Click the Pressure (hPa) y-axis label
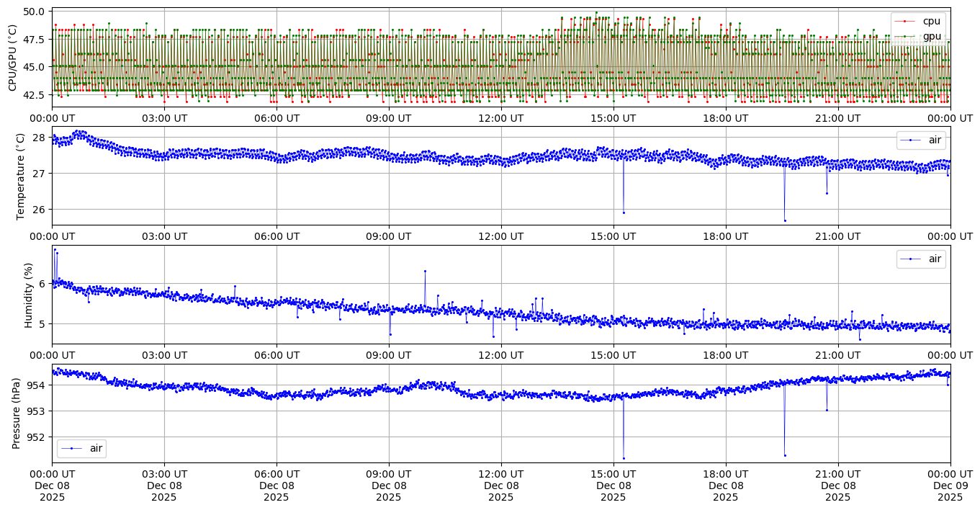This screenshot has width=980, height=510. (16, 413)
